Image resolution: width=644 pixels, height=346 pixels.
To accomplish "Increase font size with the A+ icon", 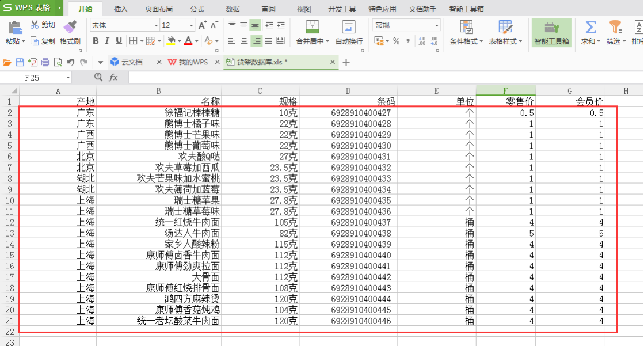I will 202,25.
